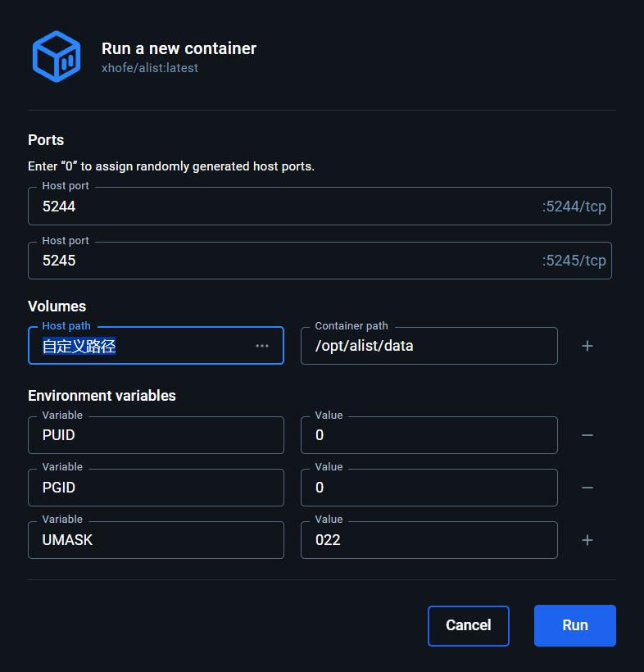Browse host path with ellipsis icon
The width and height of the screenshot is (644, 672).
(x=262, y=346)
